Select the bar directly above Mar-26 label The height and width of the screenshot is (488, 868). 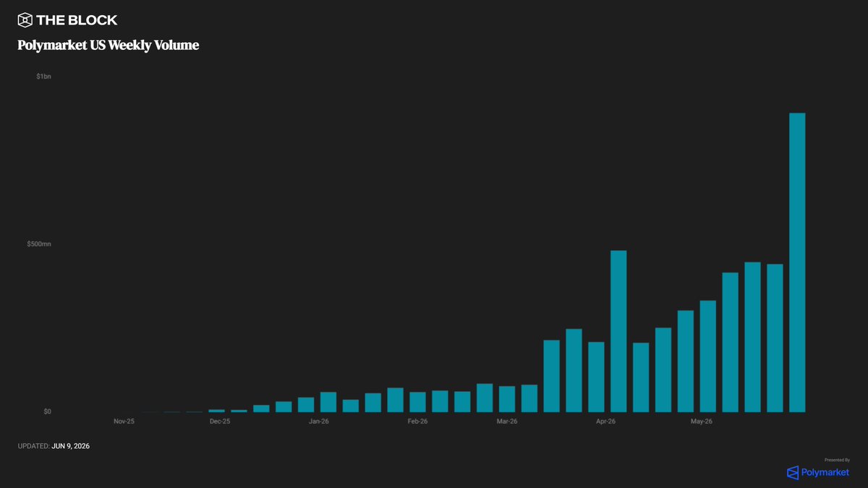[x=507, y=399]
